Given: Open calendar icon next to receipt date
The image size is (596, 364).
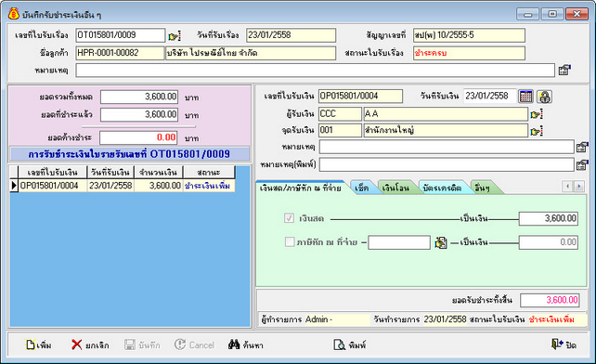Looking at the screenshot, I should pyautogui.click(x=525, y=97).
